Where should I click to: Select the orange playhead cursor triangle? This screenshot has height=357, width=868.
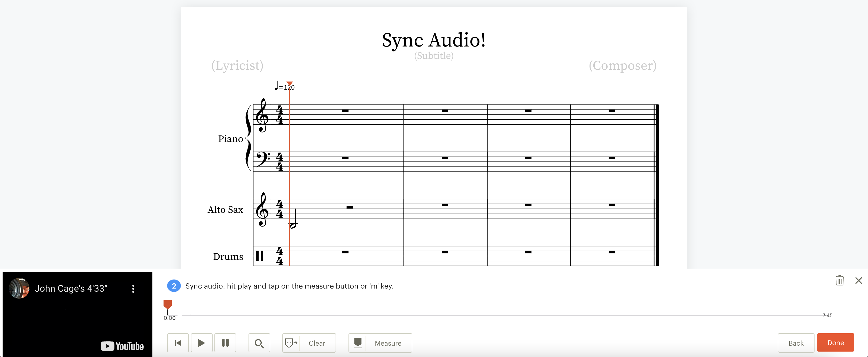290,83
